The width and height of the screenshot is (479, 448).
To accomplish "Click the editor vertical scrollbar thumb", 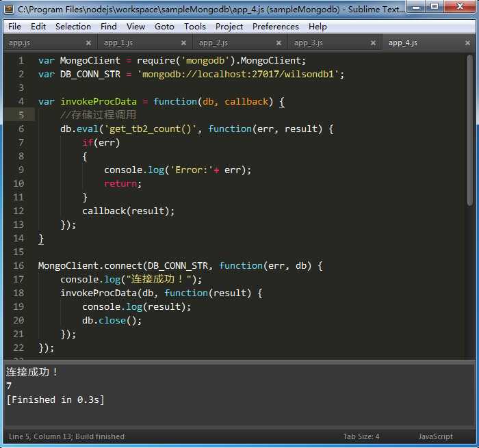I will pos(470,130).
